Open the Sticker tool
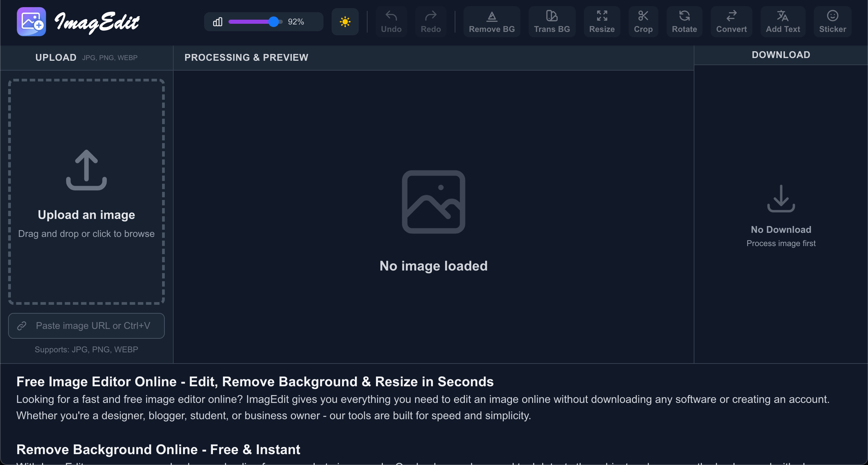Screen dimensions: 868x465 coord(832,22)
